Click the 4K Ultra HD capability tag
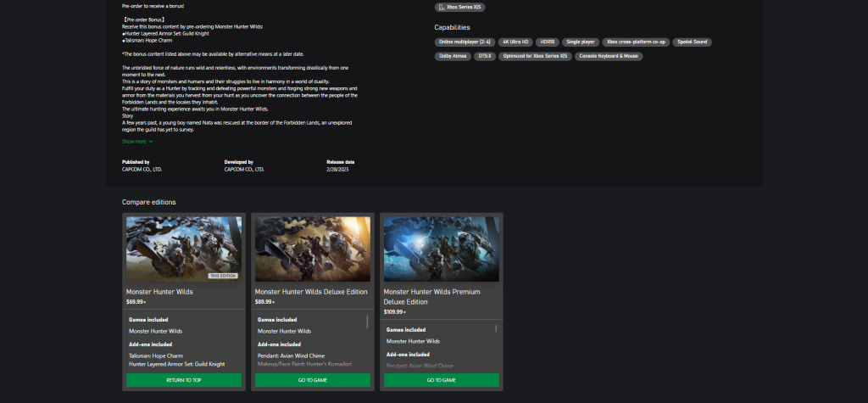 pyautogui.click(x=515, y=42)
